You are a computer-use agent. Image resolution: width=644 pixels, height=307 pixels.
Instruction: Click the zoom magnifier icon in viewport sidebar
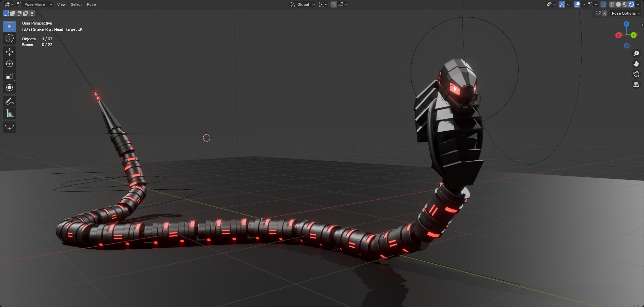click(637, 54)
